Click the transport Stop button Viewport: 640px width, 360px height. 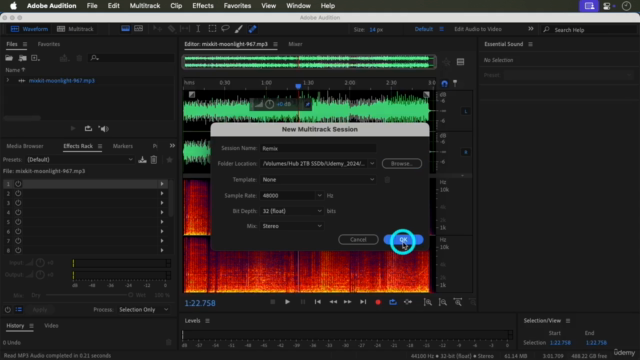coord(273,302)
